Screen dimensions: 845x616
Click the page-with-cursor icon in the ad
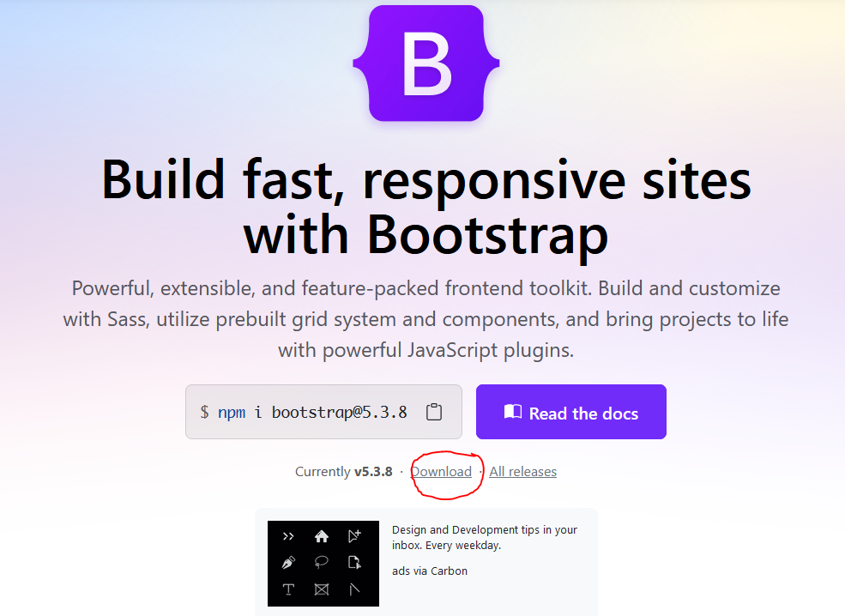[x=355, y=563]
